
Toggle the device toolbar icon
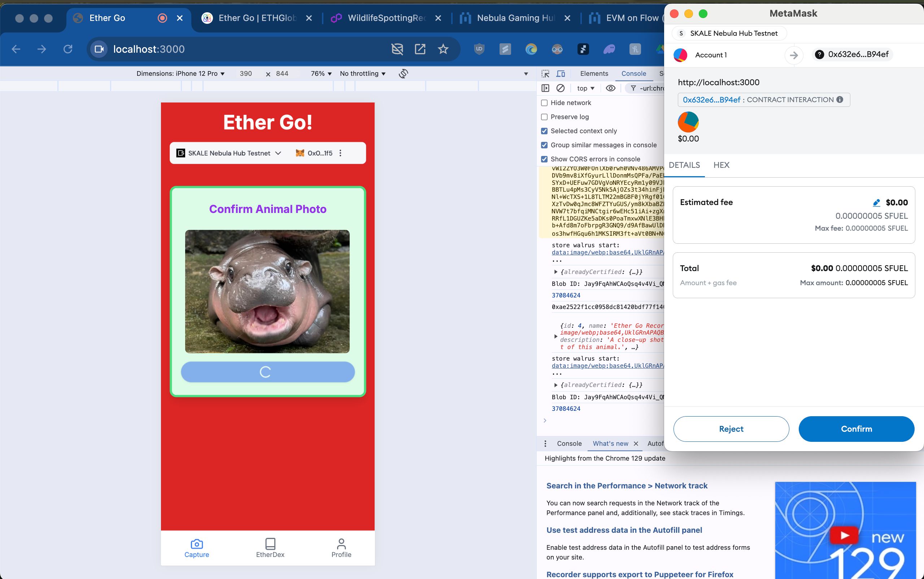(x=561, y=74)
